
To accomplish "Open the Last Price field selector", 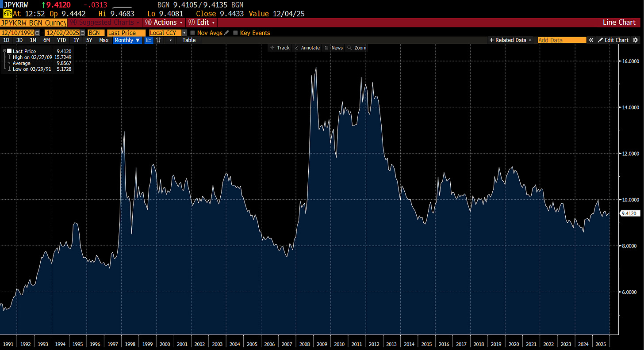I will (126, 33).
